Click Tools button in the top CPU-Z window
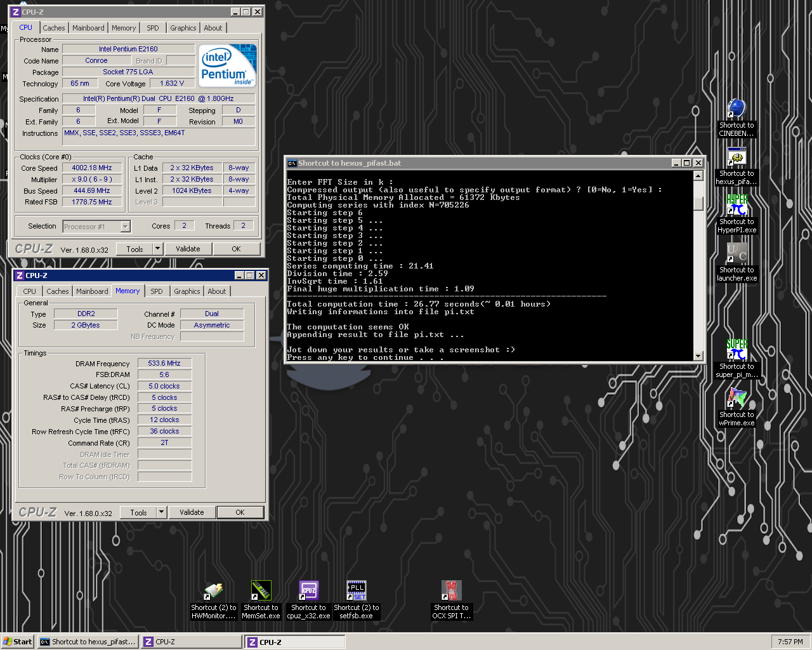Screen dimensions: 812x650 (134, 249)
